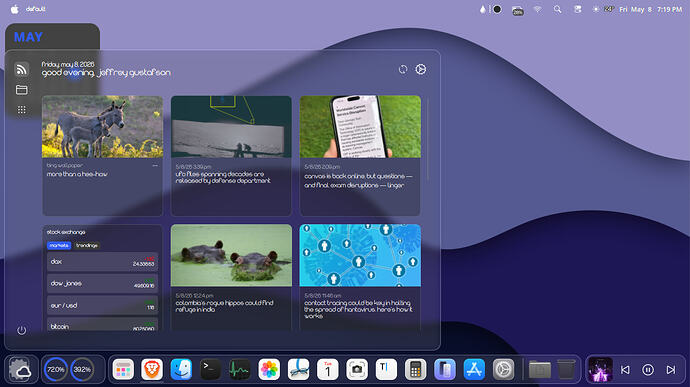Open the text editor dock icon
The width and height of the screenshot is (690, 387).
pyautogui.click(x=386, y=369)
